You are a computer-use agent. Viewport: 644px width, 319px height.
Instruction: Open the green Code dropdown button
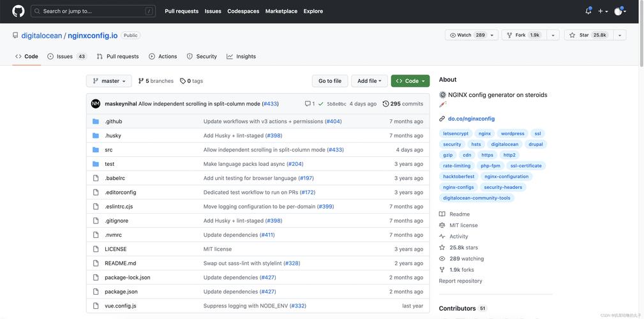410,81
